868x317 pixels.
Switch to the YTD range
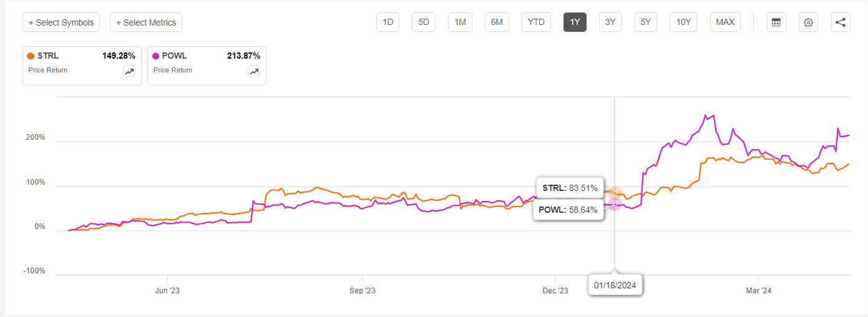(536, 22)
